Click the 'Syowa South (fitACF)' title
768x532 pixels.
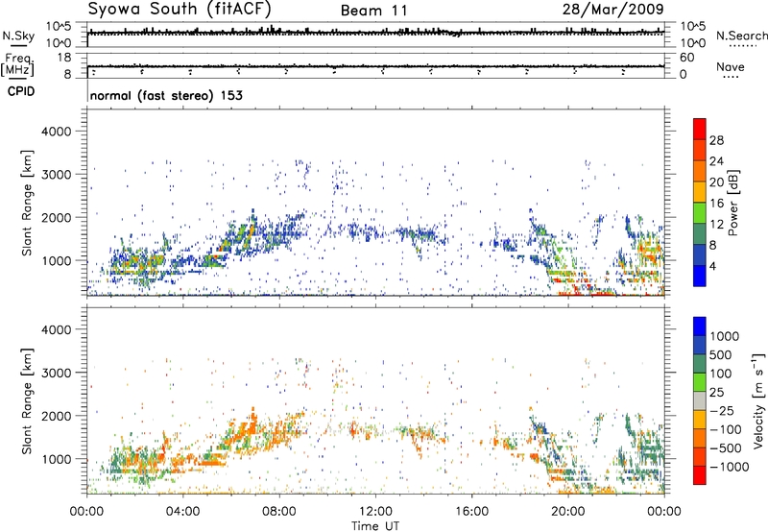pos(180,10)
